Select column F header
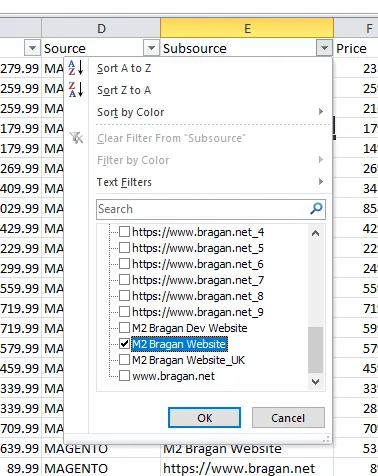This screenshot has width=378, height=476. [x=356, y=28]
